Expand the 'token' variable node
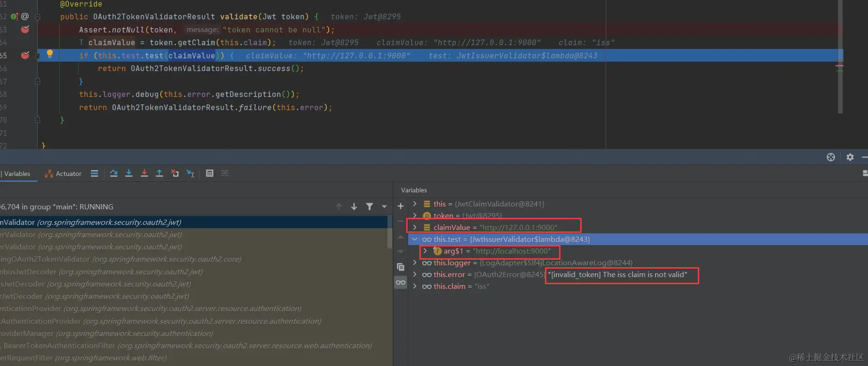The image size is (868, 366). coord(415,215)
